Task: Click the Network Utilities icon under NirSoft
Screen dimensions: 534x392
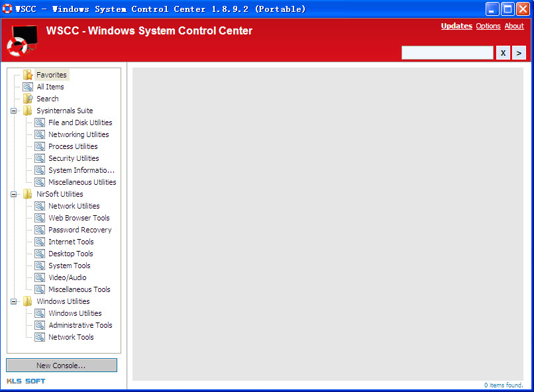Action: (40, 206)
